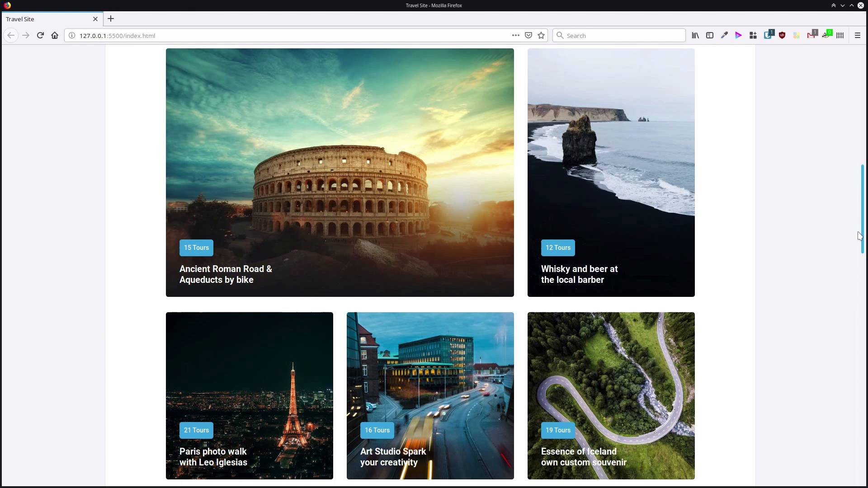Open Whisky and beer at the local barber
This screenshot has width=868, height=488.
coord(579,274)
